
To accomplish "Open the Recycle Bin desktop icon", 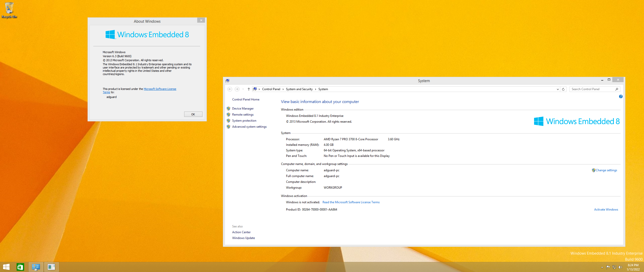I will (9, 10).
